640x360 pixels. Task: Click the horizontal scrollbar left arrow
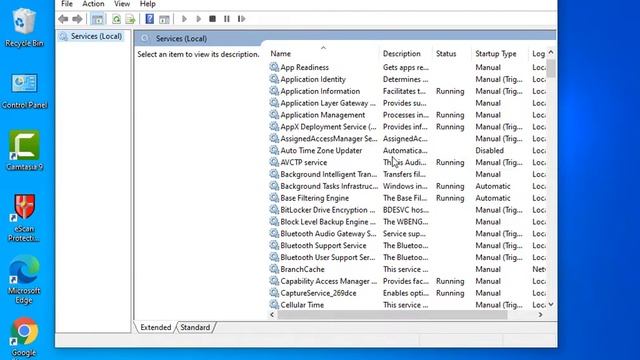click(272, 315)
